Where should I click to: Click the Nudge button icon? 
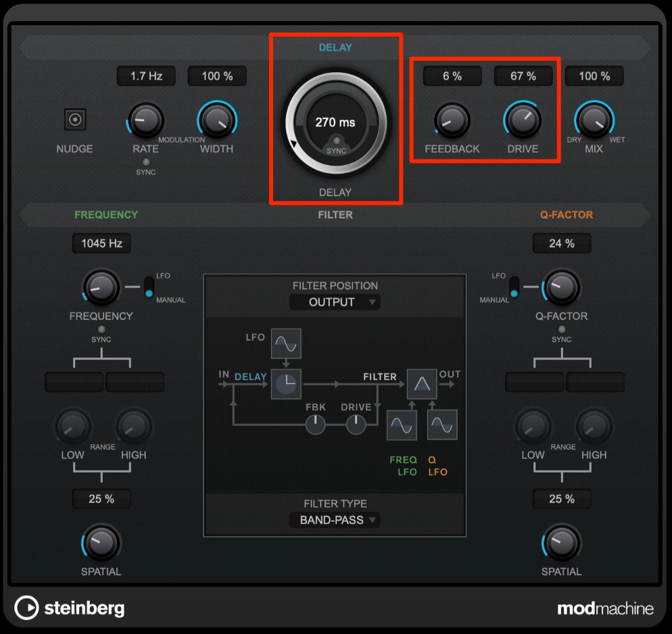pos(75,119)
